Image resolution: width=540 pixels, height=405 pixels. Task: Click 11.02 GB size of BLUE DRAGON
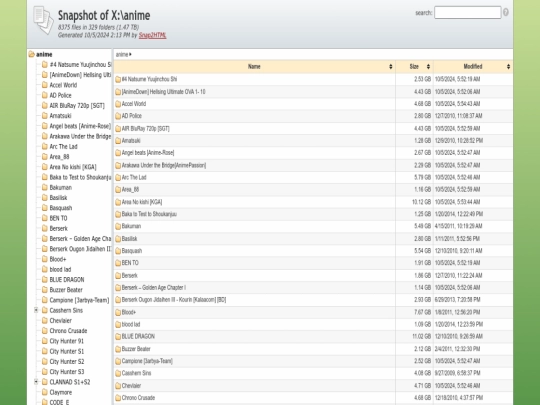[x=421, y=336]
